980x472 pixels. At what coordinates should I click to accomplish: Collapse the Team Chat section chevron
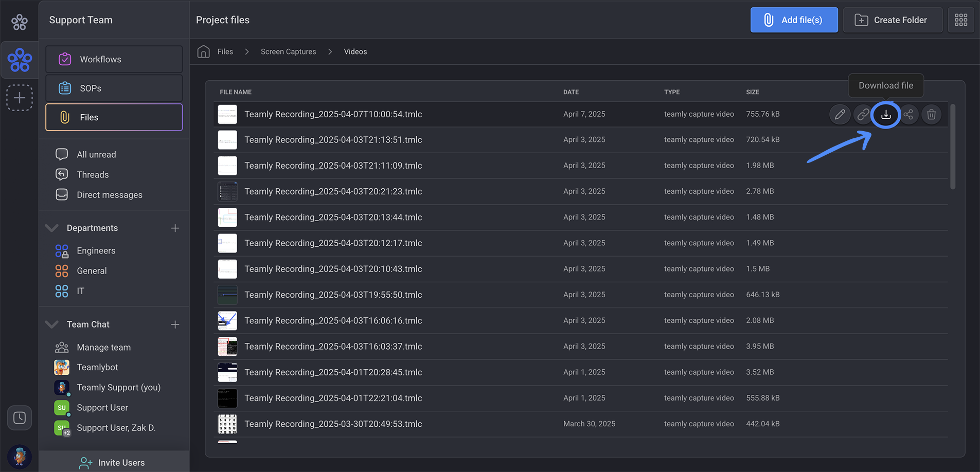point(52,324)
